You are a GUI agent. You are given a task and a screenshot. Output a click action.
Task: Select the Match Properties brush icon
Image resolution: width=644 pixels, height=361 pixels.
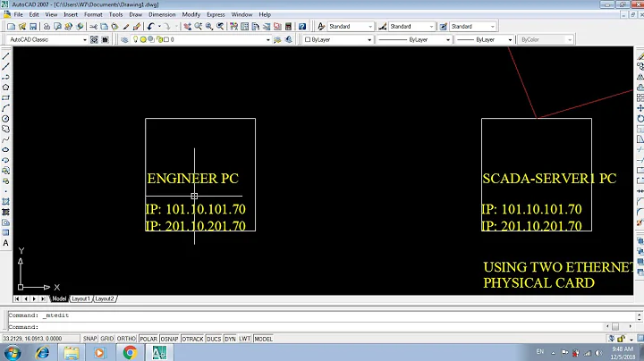(126, 26)
